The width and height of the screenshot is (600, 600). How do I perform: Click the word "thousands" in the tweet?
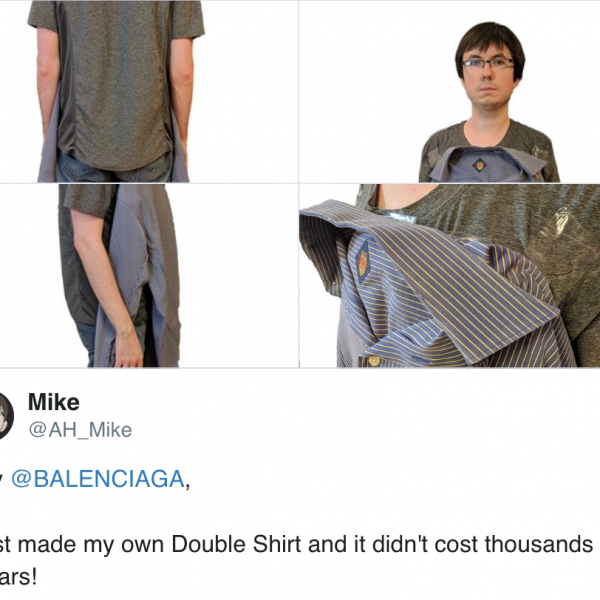(x=539, y=544)
